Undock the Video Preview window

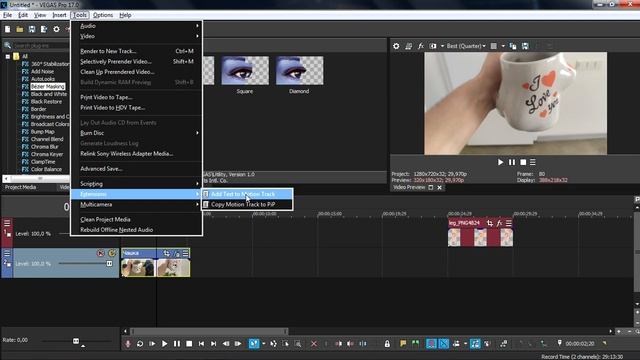[x=431, y=187]
